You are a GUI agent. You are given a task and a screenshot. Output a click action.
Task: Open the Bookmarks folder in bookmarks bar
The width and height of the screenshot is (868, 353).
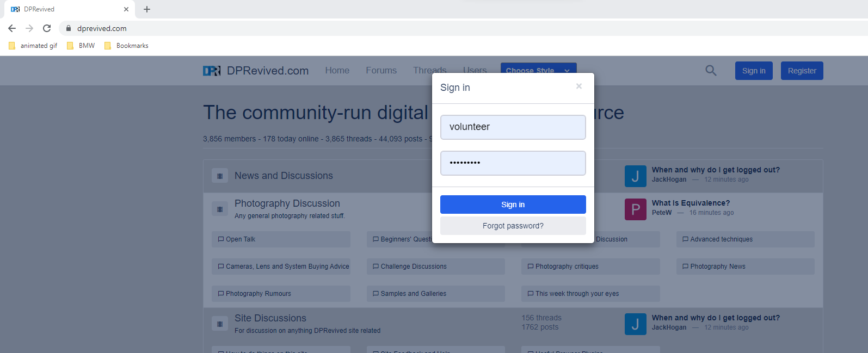coord(126,46)
